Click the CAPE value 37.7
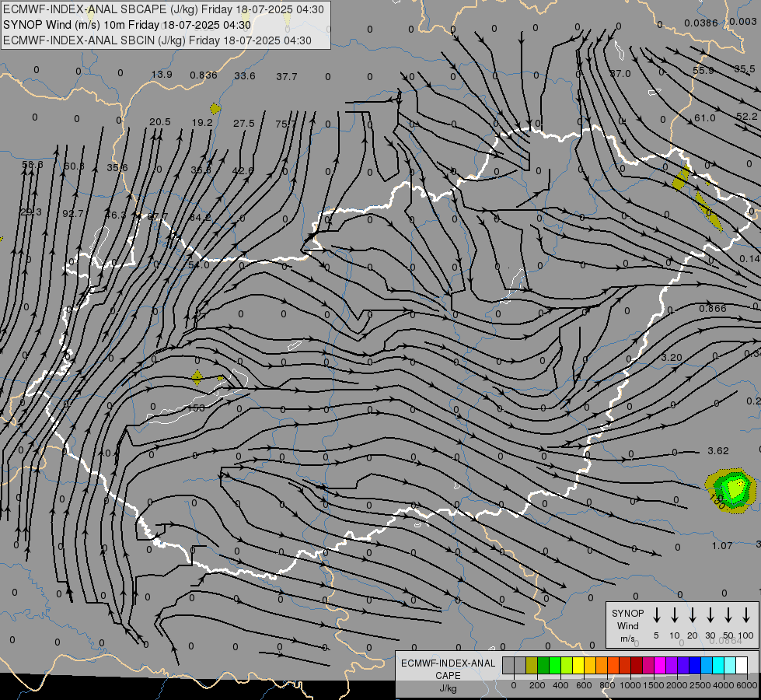 [286, 77]
